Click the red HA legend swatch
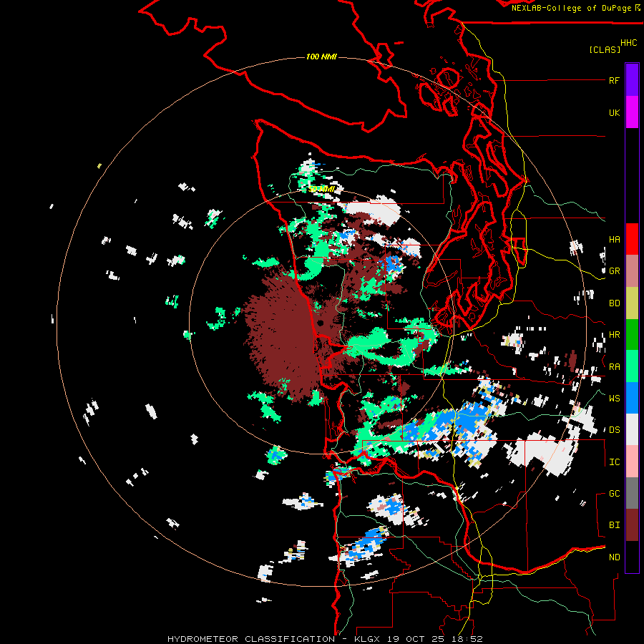Image resolution: width=644 pixels, height=644 pixels. (632, 239)
